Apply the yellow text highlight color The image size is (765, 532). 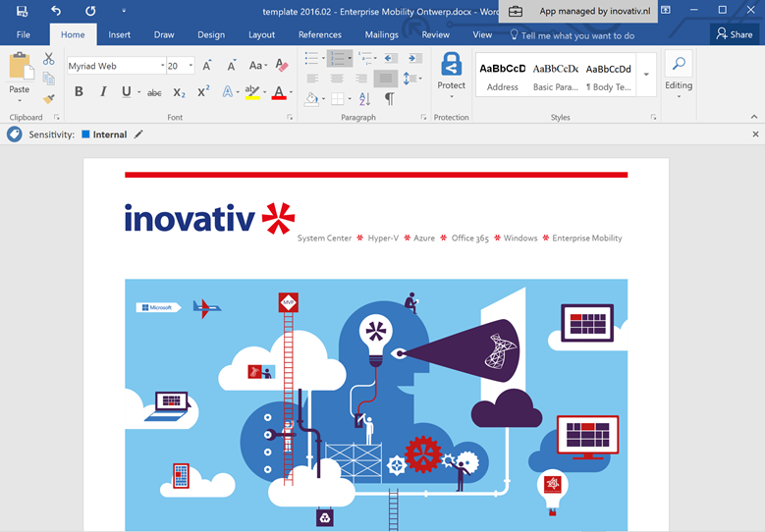click(251, 92)
